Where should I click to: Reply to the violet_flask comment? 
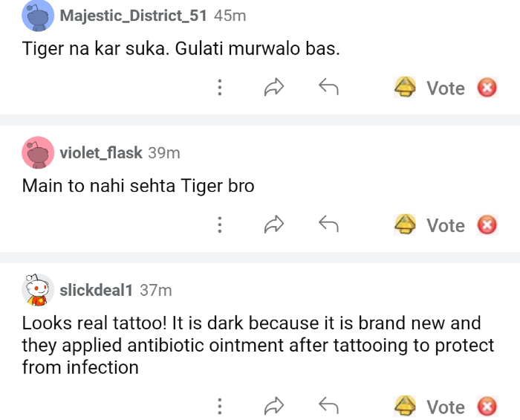(328, 225)
